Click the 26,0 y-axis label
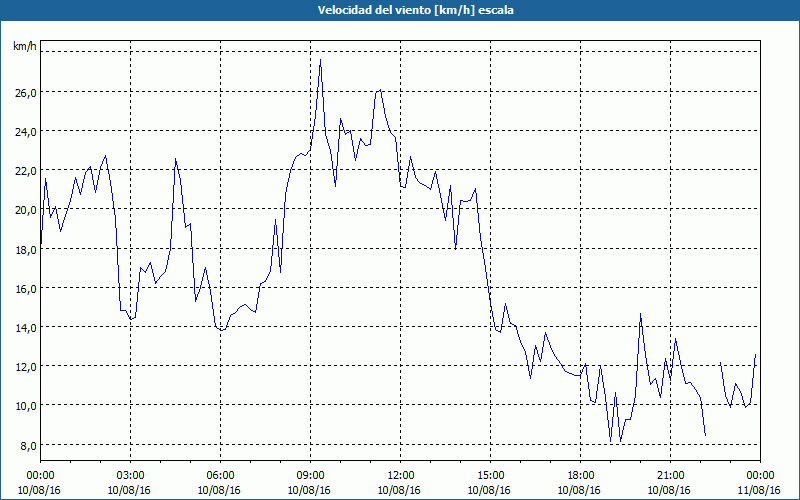The height and width of the screenshot is (500, 800). click(24, 92)
